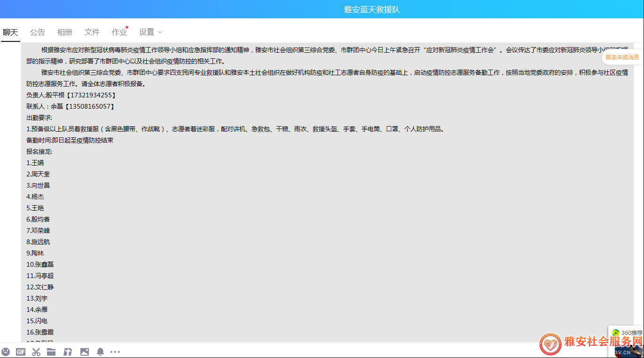The width and height of the screenshot is (644, 358).
Task: Open the emoji smiley picker
Action: click(6, 351)
